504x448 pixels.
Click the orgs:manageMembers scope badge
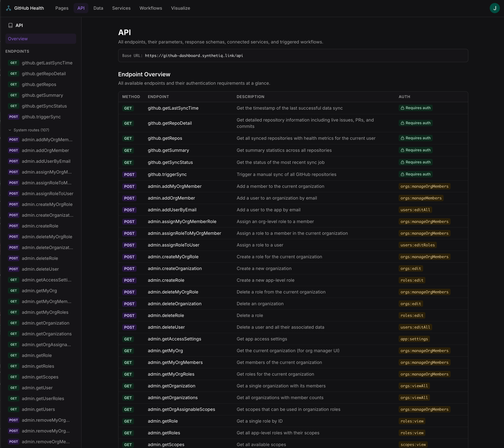click(x=421, y=198)
